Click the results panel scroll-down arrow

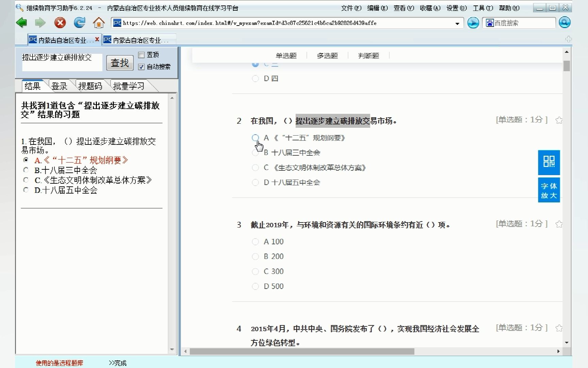click(172, 349)
